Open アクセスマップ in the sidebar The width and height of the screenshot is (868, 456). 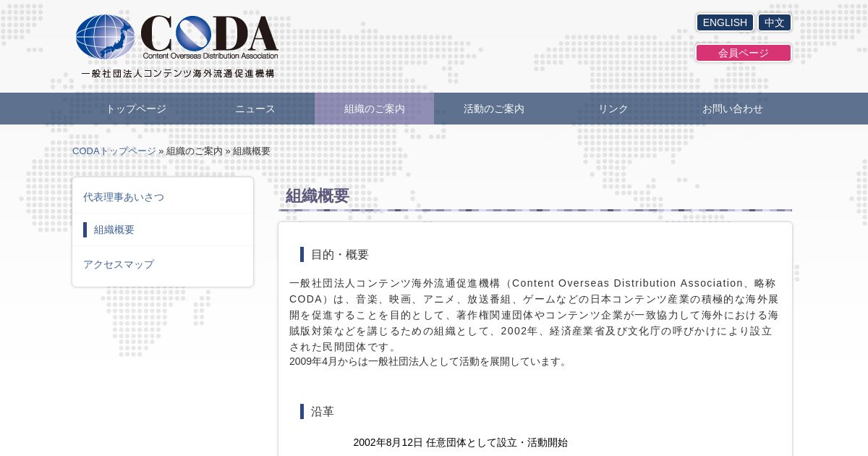coord(163,264)
